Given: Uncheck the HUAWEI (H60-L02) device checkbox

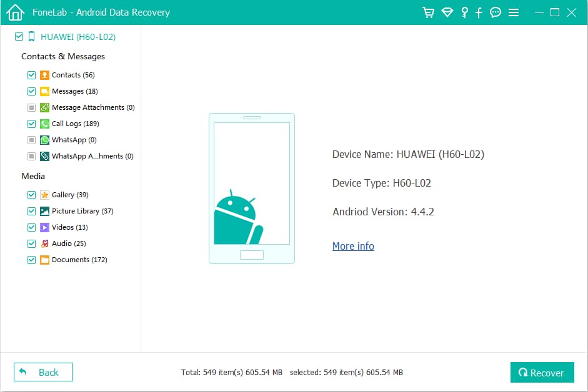Looking at the screenshot, I should pyautogui.click(x=19, y=37).
